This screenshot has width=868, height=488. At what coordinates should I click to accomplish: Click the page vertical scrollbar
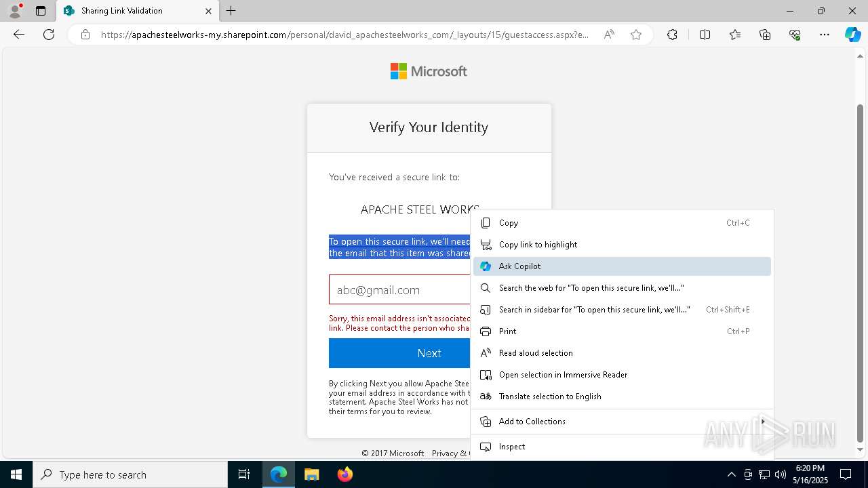pos(861,273)
